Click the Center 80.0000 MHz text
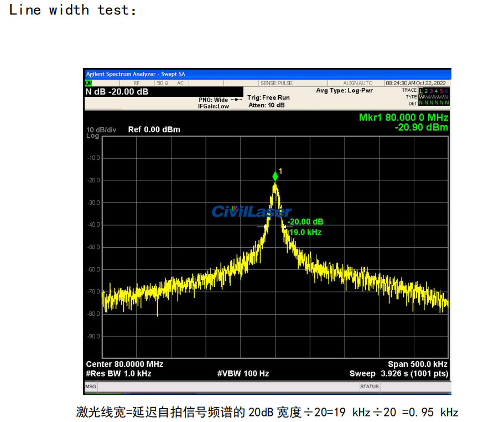This screenshot has height=422, width=504. click(124, 364)
